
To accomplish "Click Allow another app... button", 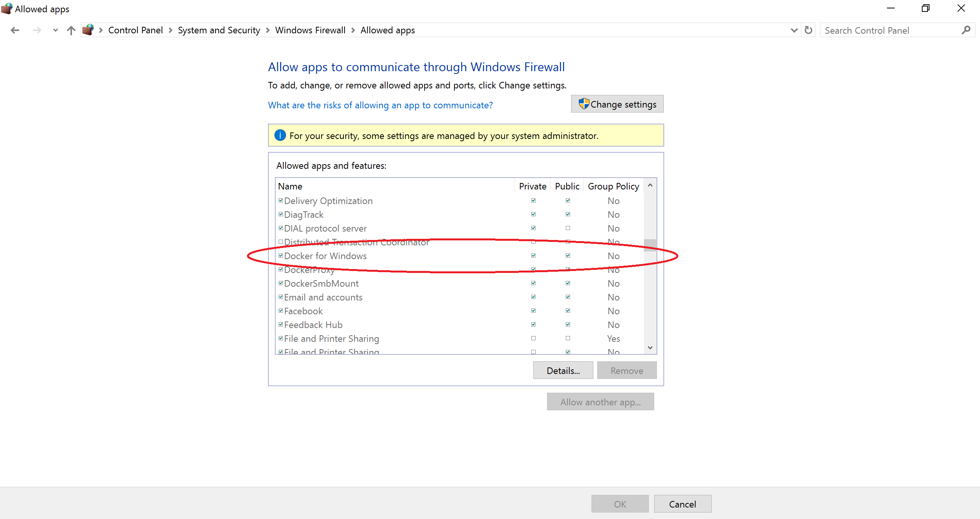I will click(600, 401).
